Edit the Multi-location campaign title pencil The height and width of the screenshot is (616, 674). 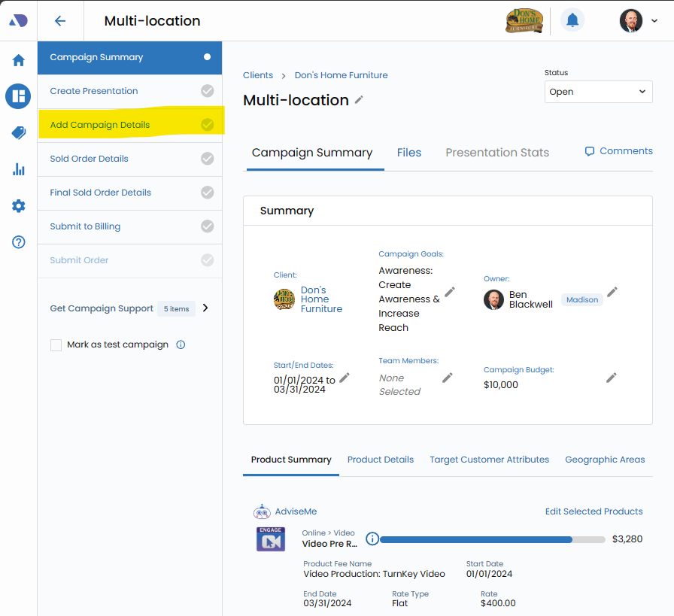pyautogui.click(x=360, y=100)
